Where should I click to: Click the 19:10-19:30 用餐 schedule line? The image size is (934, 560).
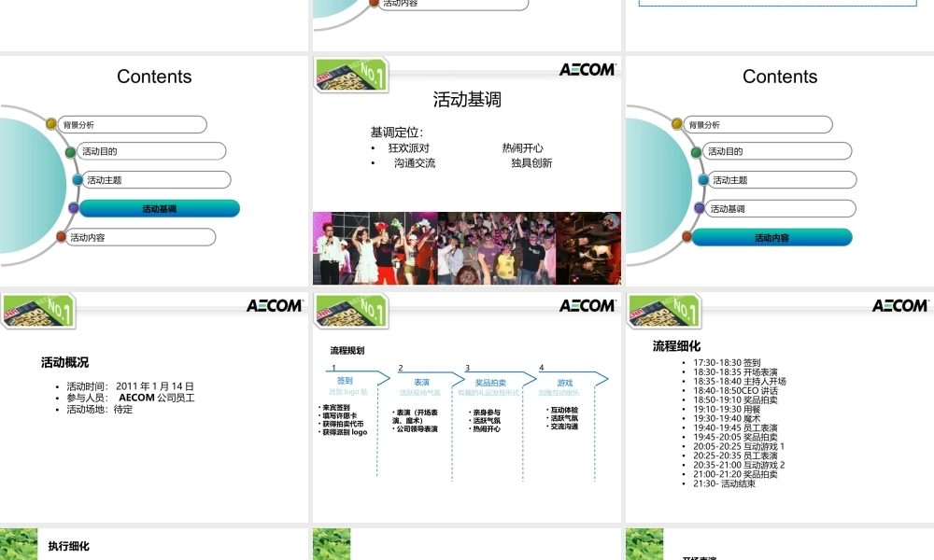[x=727, y=409]
